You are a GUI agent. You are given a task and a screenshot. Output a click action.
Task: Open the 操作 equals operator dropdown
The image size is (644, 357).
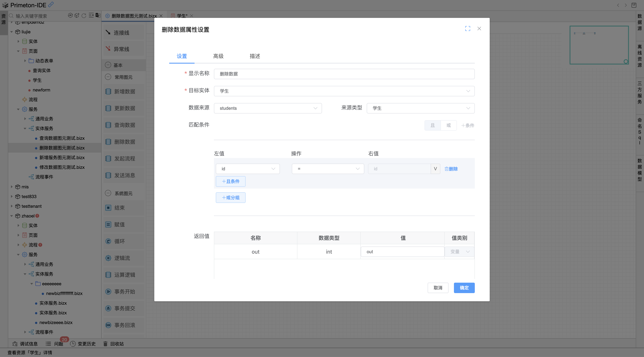[328, 169]
